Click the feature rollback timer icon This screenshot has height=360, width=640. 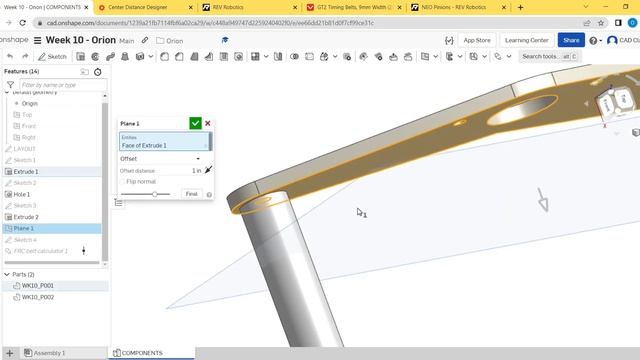pos(98,72)
